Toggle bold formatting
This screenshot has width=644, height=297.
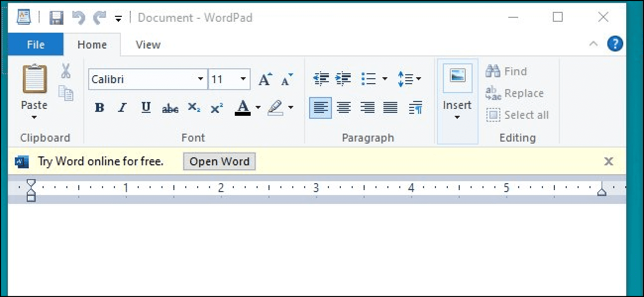(x=100, y=107)
